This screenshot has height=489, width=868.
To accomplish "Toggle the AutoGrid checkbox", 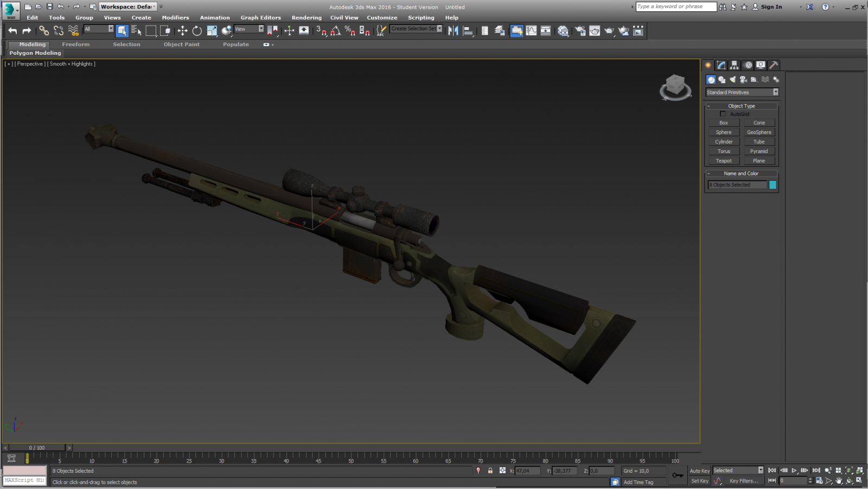I will (723, 114).
